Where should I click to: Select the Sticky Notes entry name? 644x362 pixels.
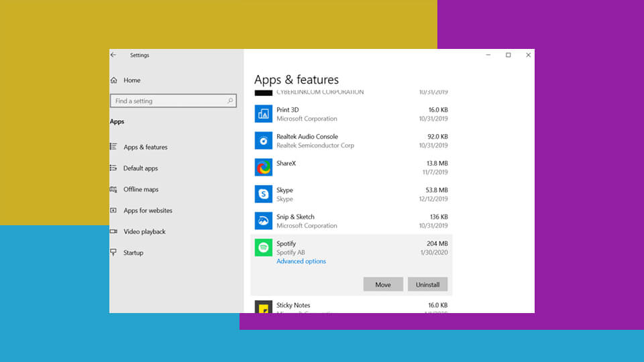(x=293, y=305)
